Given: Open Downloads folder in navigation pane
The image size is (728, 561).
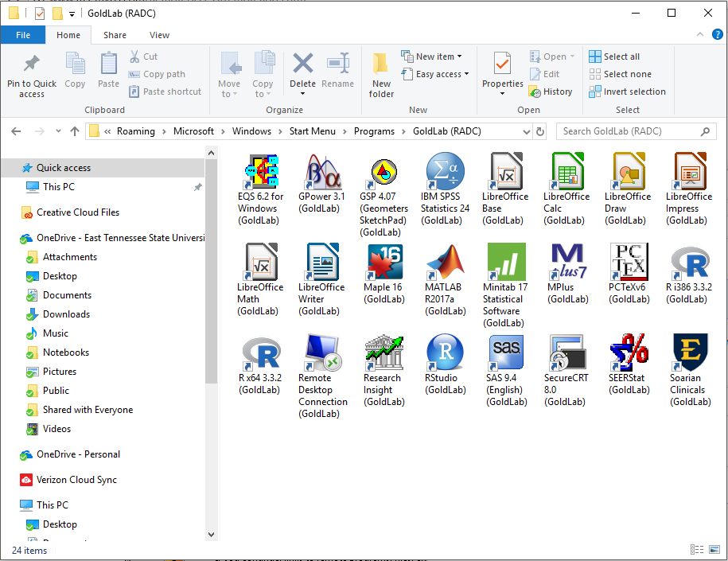Looking at the screenshot, I should coord(66,314).
